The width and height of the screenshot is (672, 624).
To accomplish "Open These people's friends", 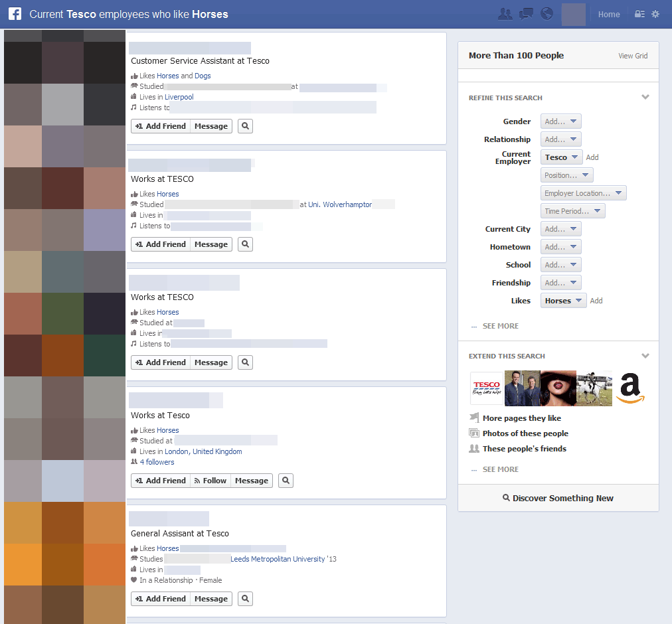I will (x=524, y=449).
